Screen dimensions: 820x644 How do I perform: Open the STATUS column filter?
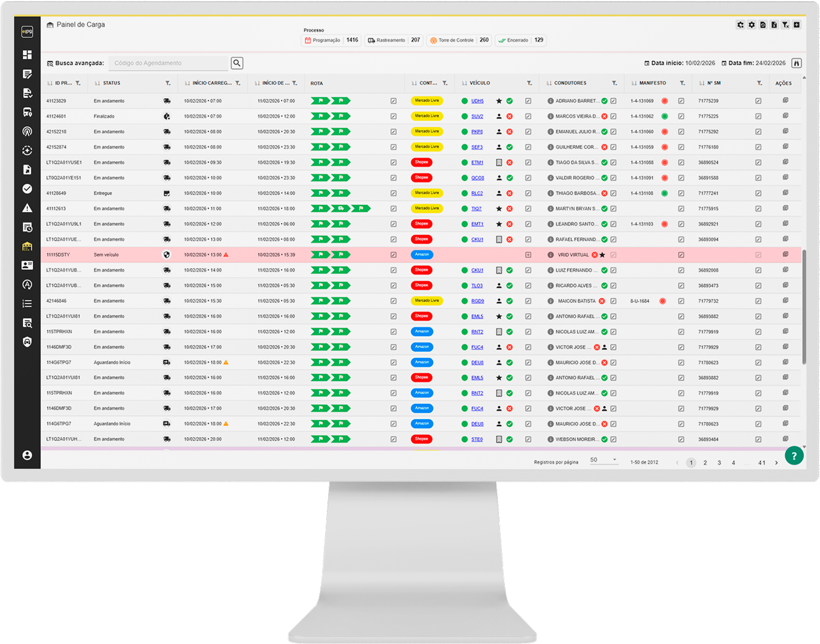[x=168, y=83]
